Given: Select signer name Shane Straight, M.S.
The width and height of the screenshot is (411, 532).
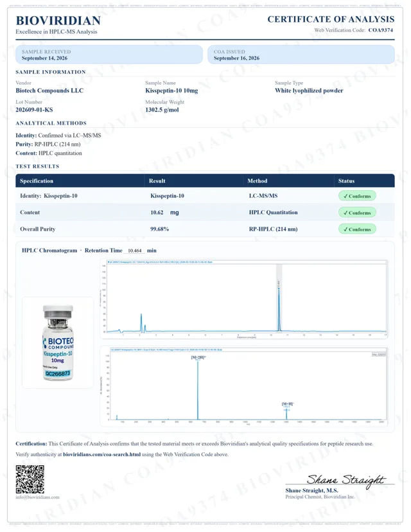Looking at the screenshot, I should tap(311, 490).
